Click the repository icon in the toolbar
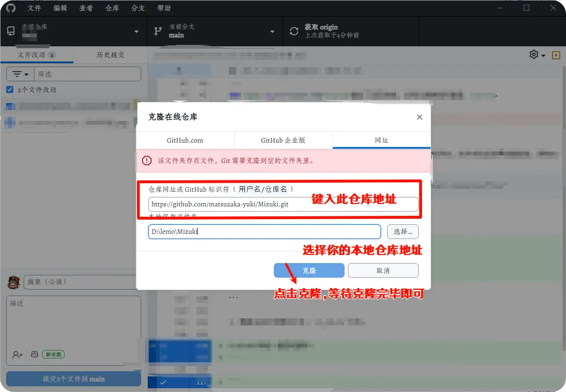The height and width of the screenshot is (392, 566). (x=11, y=31)
